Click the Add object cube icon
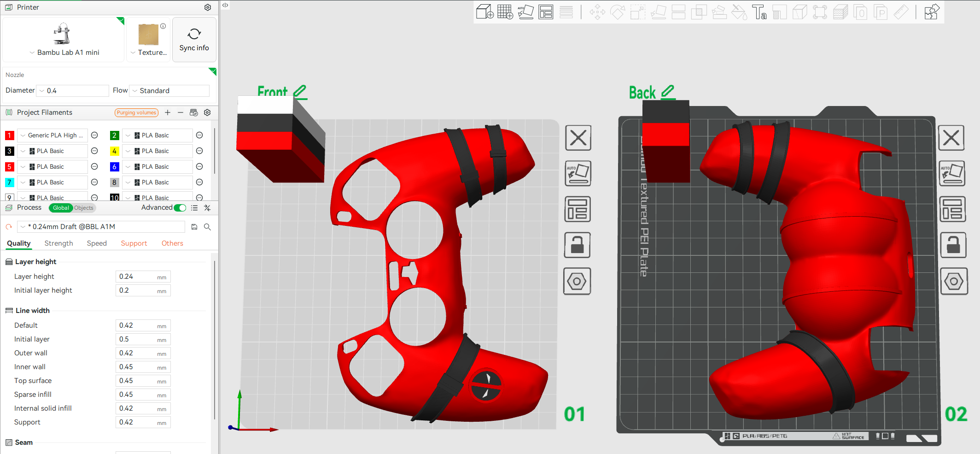 [x=484, y=12]
